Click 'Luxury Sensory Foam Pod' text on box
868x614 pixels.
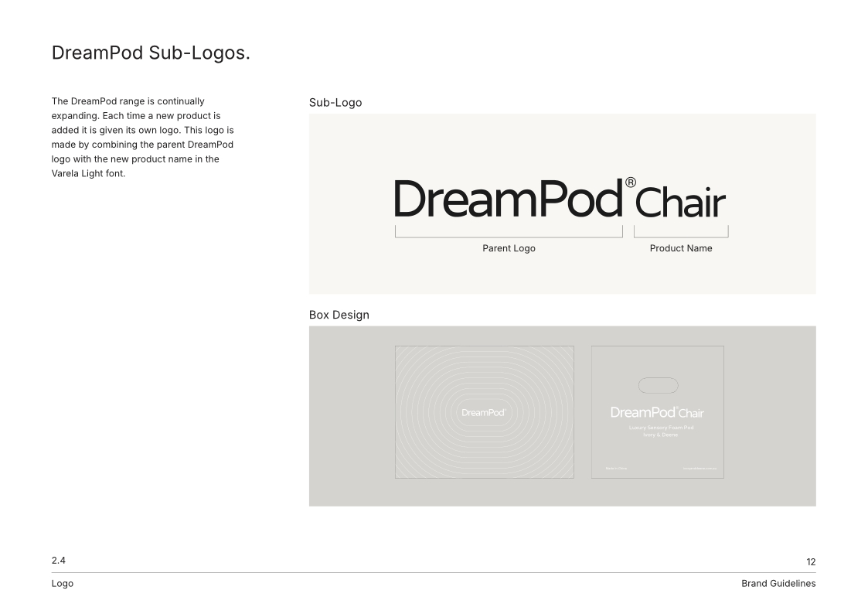(x=658, y=428)
